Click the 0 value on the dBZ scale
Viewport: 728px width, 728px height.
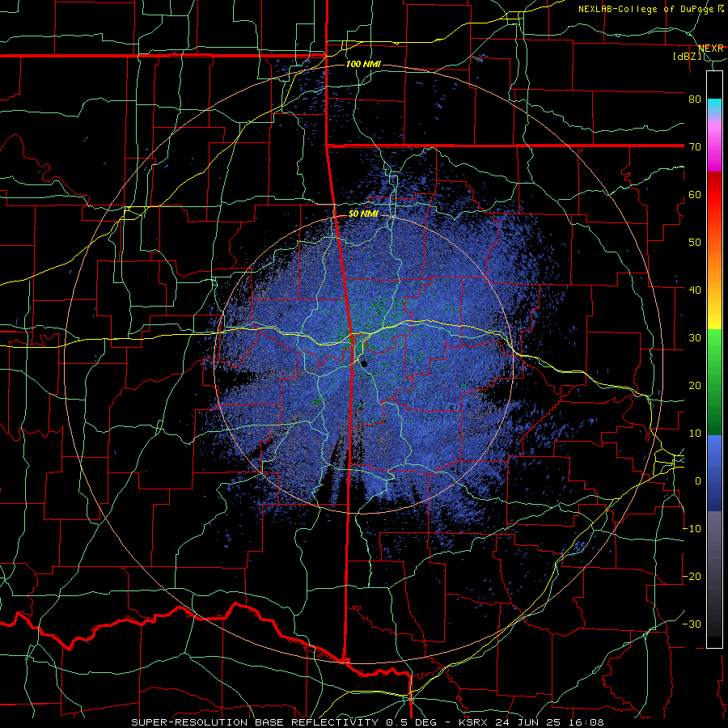tap(698, 481)
